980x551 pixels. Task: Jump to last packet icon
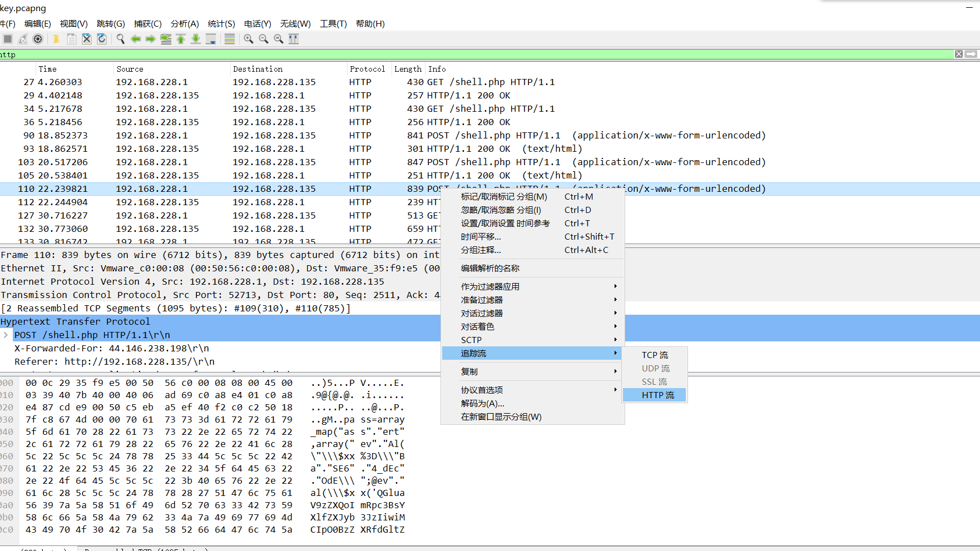[196, 39]
